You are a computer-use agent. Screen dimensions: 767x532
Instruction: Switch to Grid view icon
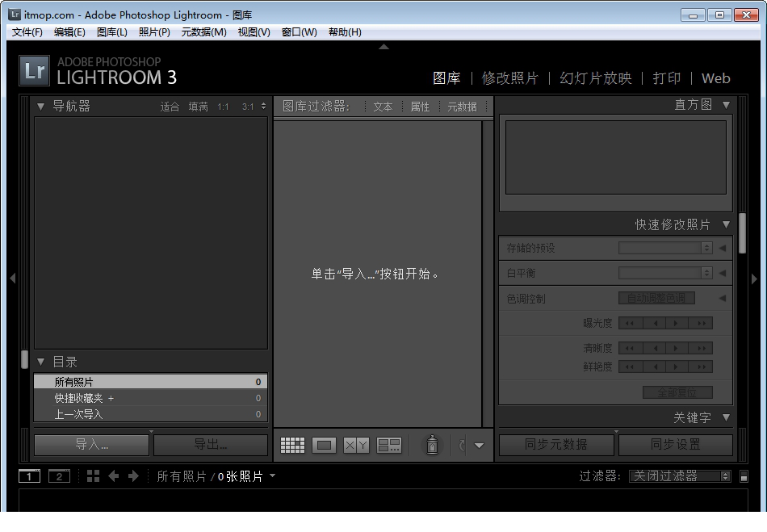click(x=292, y=445)
